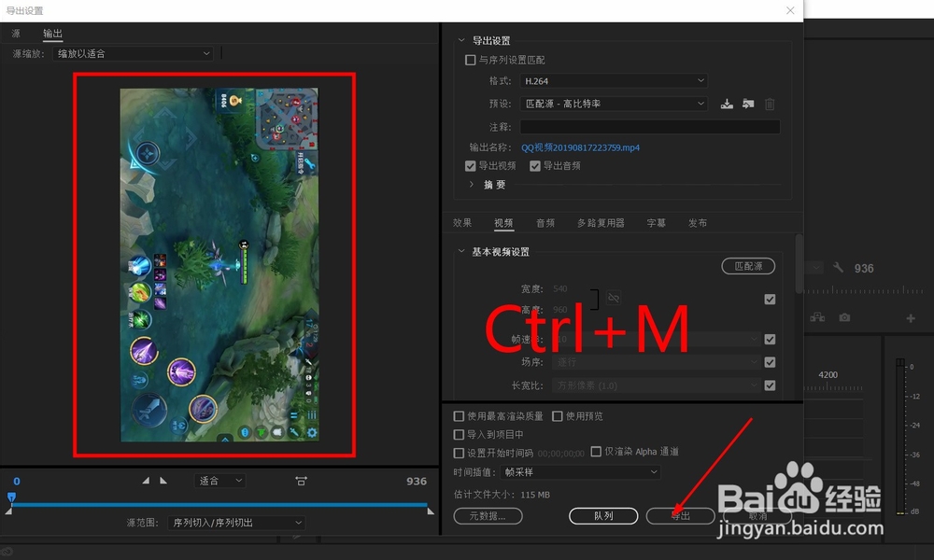Toggle the field order match source checkbox

coord(770,362)
